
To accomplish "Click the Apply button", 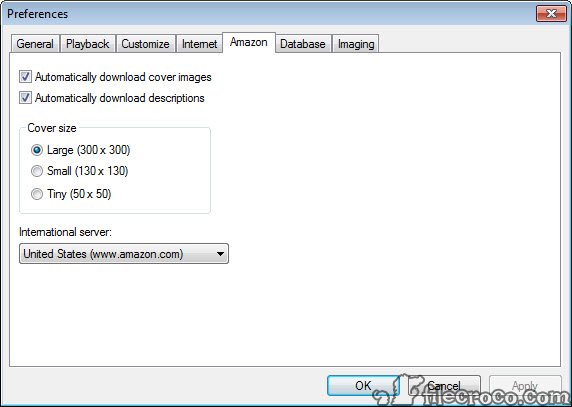I will [x=525, y=385].
